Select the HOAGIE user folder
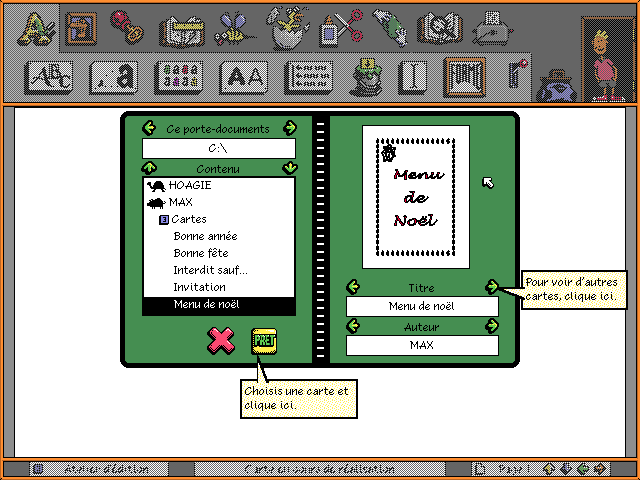The width and height of the screenshot is (640, 480). coord(189,185)
